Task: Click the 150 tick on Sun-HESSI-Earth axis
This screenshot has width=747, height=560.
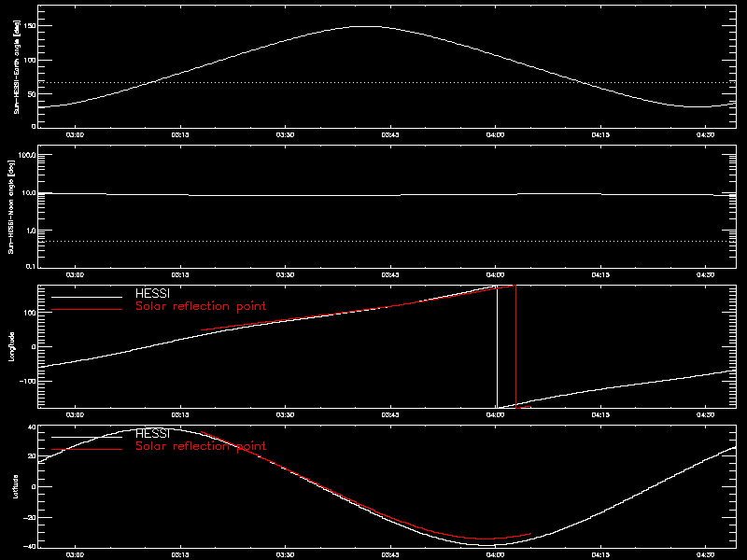Action: (30, 26)
